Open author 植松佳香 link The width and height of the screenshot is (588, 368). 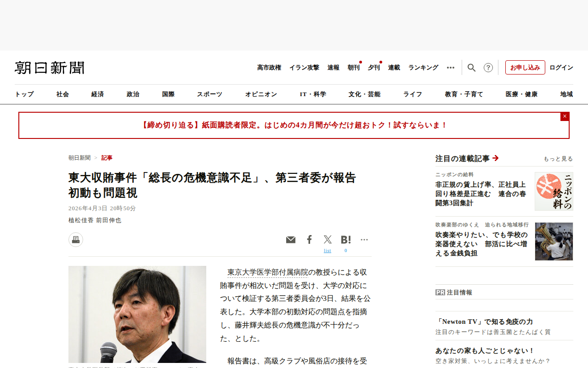point(81,220)
